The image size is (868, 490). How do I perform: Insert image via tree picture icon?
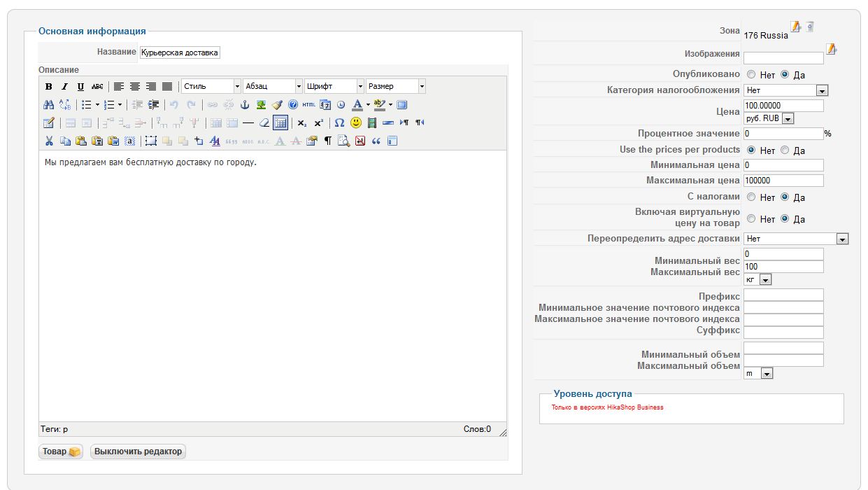click(261, 105)
